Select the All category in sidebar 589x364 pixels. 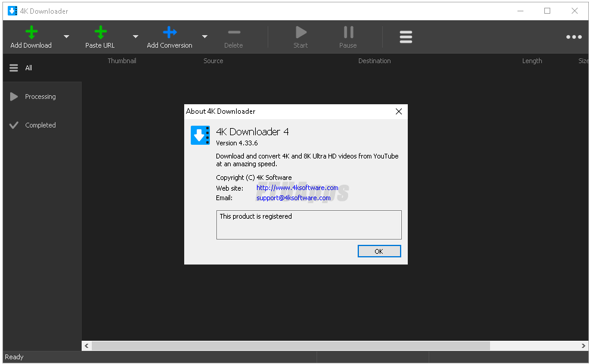[42, 68]
